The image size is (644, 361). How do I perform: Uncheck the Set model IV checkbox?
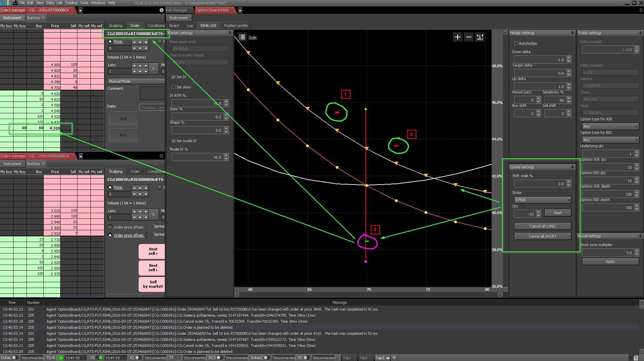174,141
